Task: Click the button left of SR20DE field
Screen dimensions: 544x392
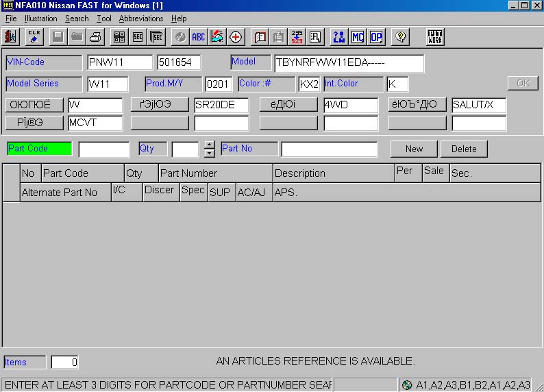Action: (x=160, y=105)
